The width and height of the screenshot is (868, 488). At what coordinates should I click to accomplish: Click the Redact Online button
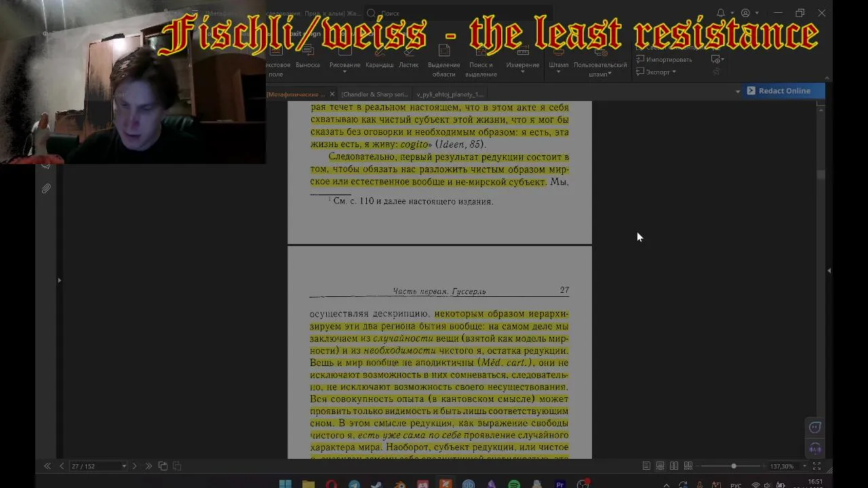[784, 91]
